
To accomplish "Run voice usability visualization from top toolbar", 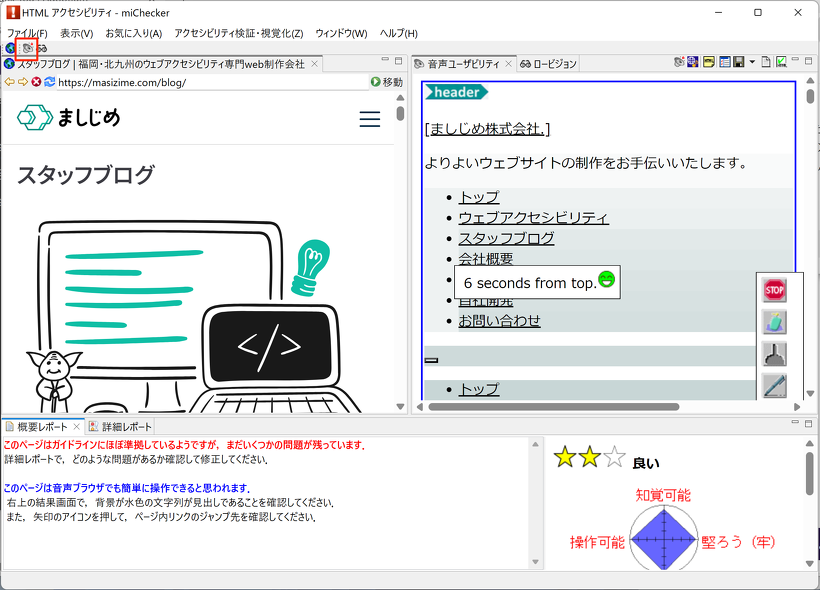I will coord(27,48).
